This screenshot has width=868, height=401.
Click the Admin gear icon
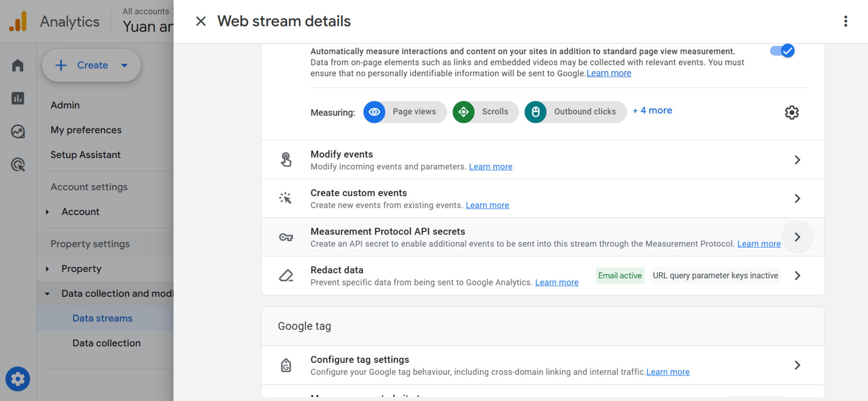click(18, 379)
